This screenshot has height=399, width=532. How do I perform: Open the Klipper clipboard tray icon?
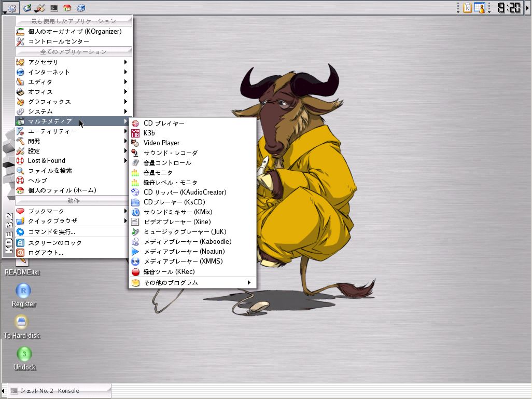pos(467,7)
